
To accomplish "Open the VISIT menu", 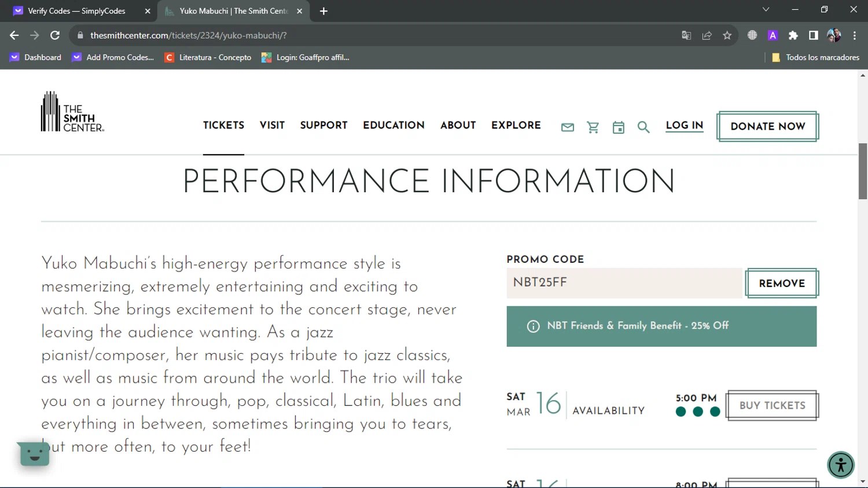I will [272, 125].
